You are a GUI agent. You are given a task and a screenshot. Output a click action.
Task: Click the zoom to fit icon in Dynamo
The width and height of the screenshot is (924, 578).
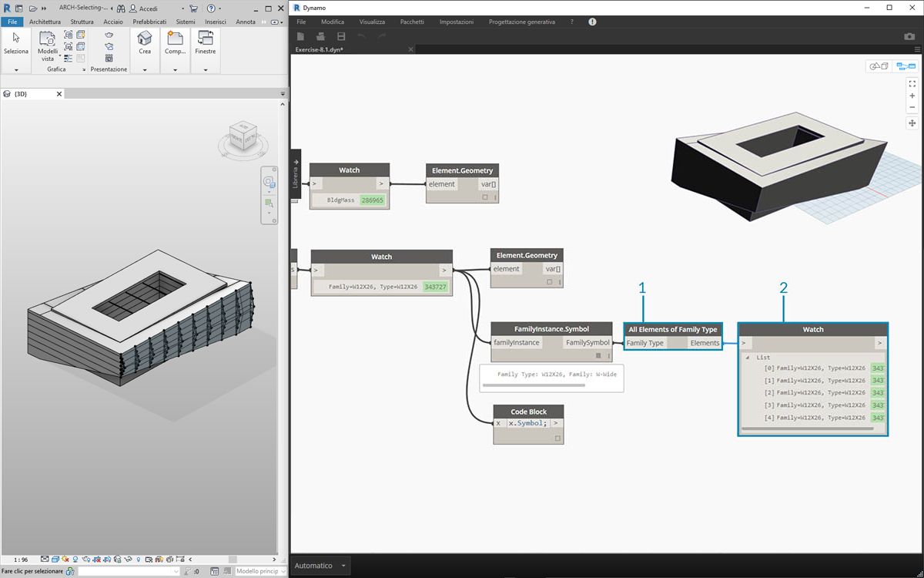click(912, 83)
